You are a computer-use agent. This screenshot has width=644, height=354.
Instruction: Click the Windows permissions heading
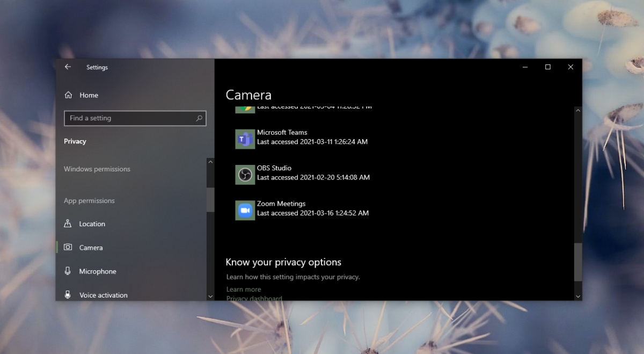(97, 169)
